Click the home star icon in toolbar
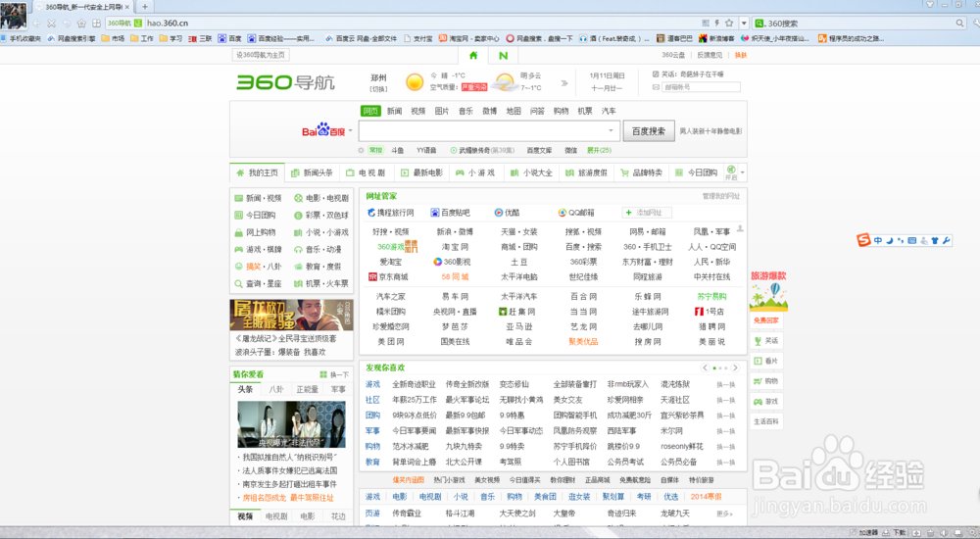The width and height of the screenshot is (980, 539). click(81, 24)
